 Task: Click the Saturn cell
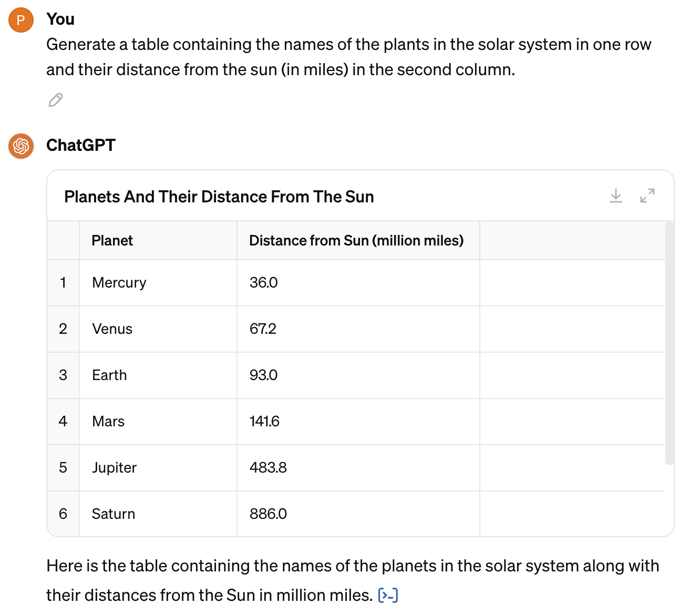[158, 514]
